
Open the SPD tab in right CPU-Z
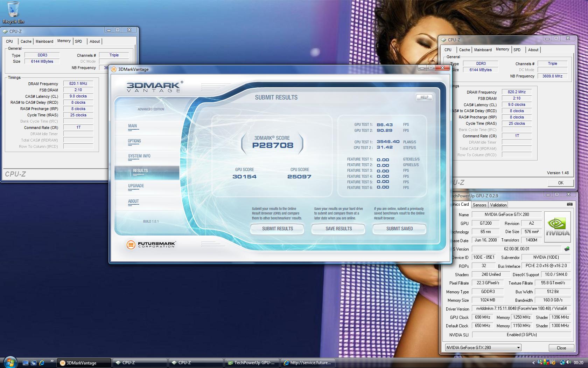pos(517,50)
